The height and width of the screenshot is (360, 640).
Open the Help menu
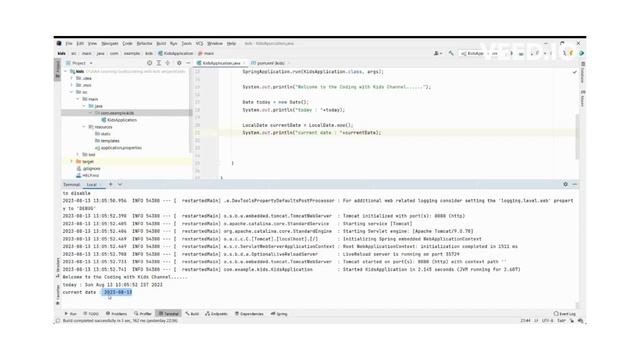pos(231,43)
